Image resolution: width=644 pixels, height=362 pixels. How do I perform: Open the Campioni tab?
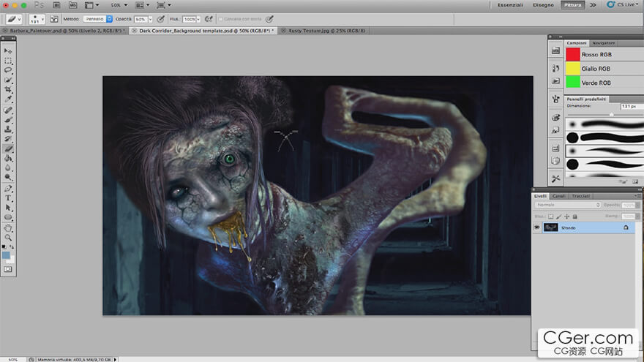[577, 43]
